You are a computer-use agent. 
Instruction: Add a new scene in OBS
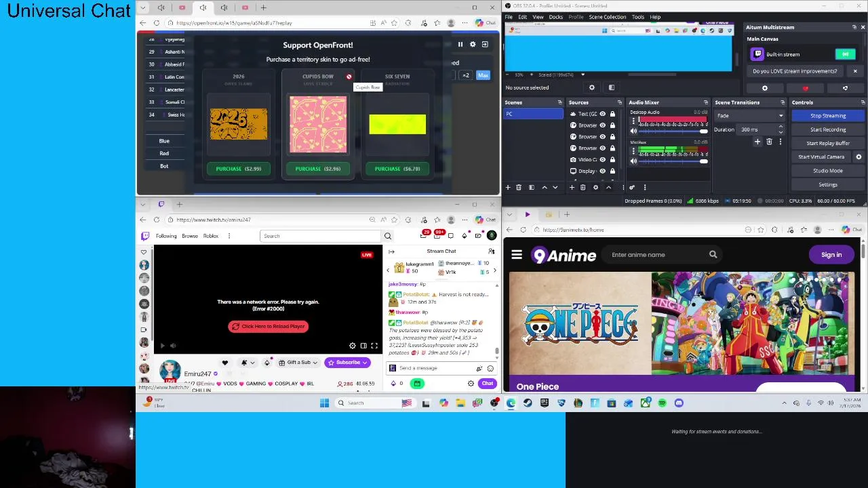508,188
